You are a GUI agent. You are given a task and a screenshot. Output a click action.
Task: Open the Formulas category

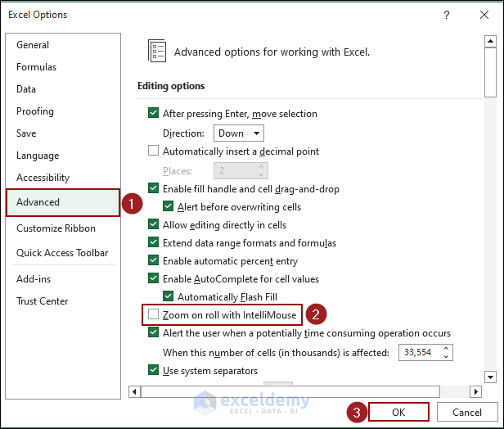pyautogui.click(x=37, y=67)
